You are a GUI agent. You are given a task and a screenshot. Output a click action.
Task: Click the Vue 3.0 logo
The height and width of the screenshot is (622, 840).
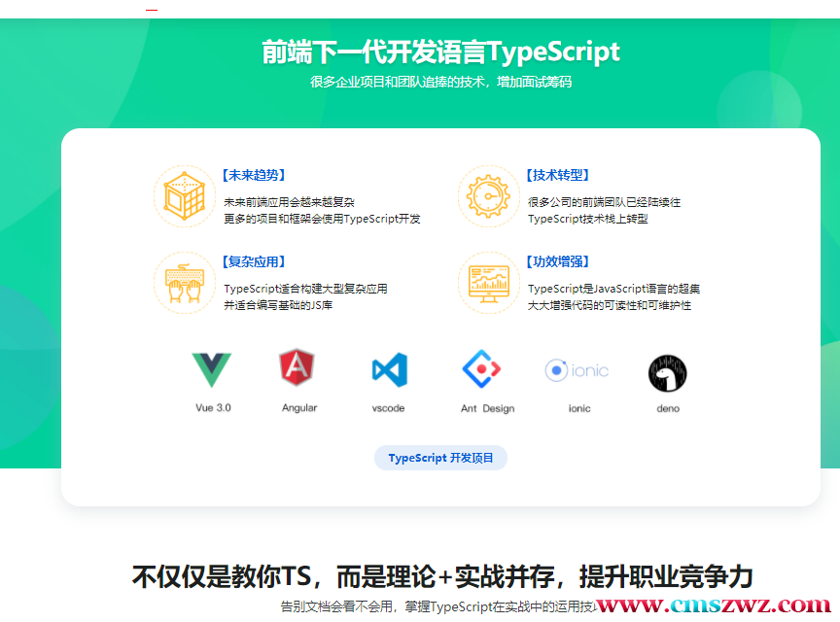point(212,370)
